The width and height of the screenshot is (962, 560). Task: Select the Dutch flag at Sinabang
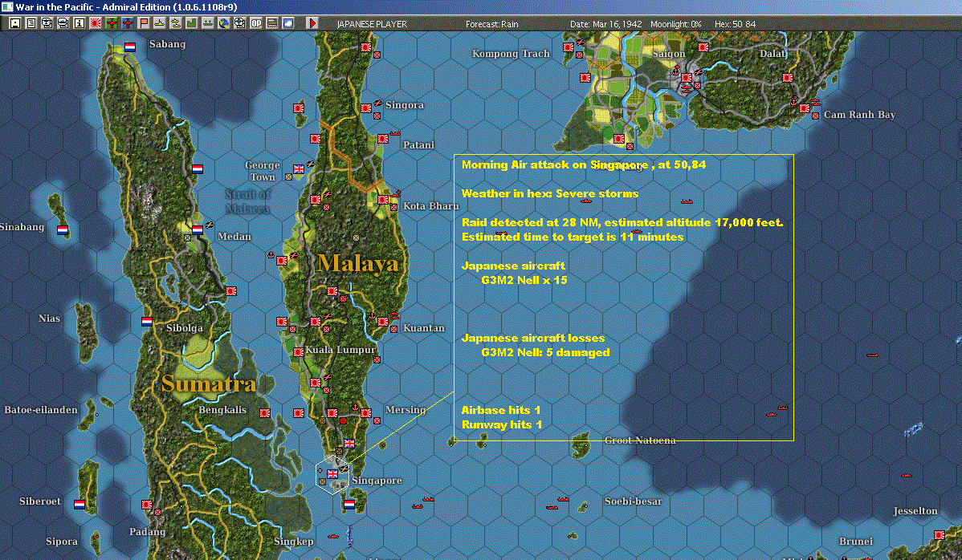coord(63,229)
